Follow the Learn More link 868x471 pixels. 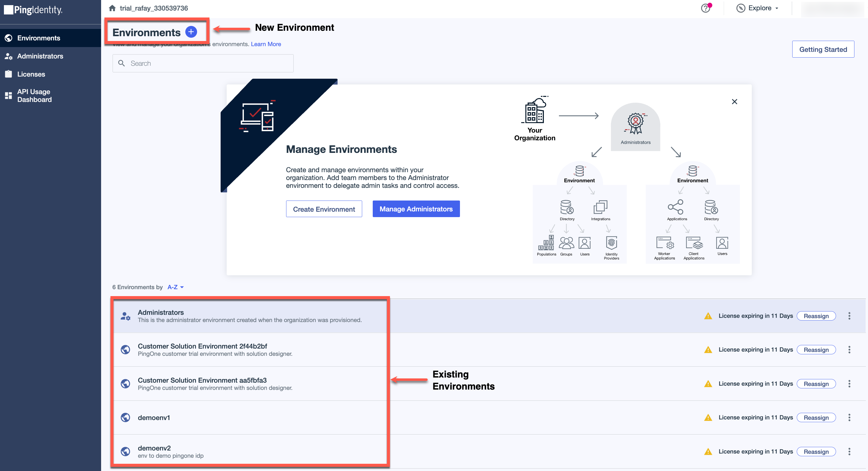[x=266, y=44]
